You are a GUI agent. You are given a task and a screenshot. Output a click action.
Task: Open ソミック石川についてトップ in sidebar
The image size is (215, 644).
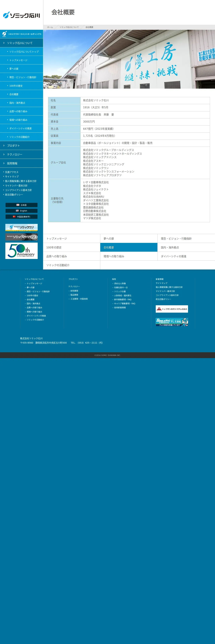click(22, 51)
